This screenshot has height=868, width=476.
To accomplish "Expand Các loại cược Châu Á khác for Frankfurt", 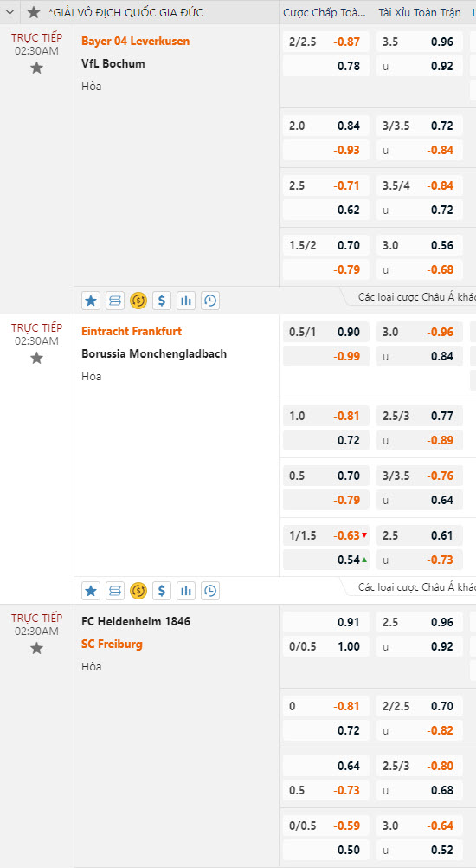I will (x=415, y=587).
